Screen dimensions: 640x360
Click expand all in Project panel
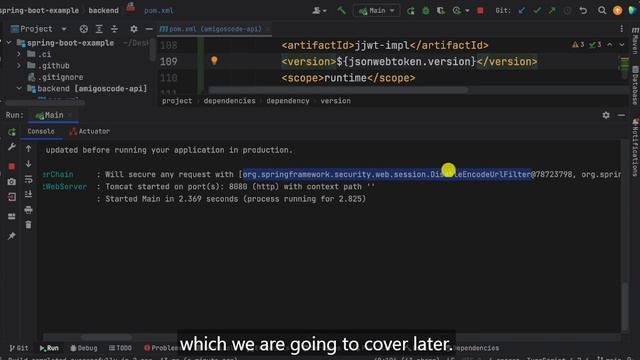(x=99, y=29)
